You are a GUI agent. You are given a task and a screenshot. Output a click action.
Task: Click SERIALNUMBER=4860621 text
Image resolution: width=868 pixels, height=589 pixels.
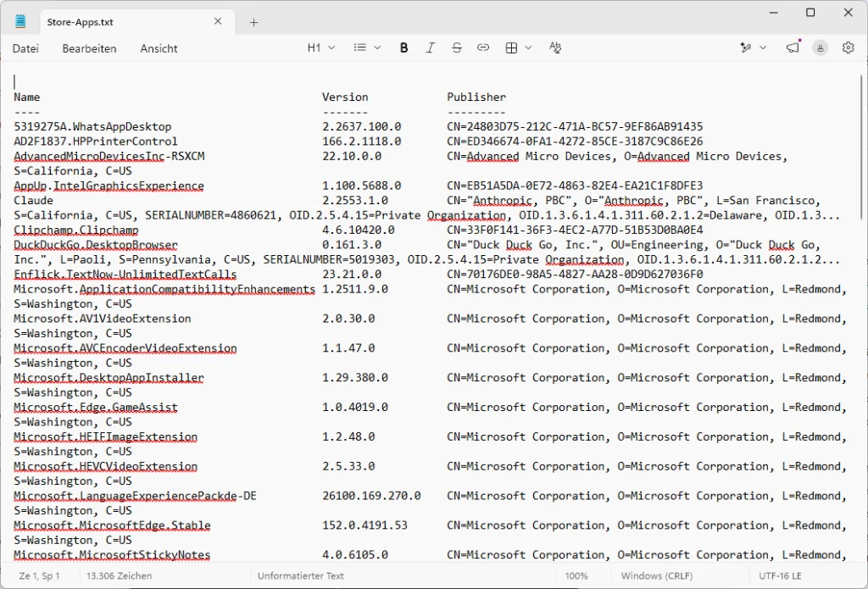pos(210,215)
